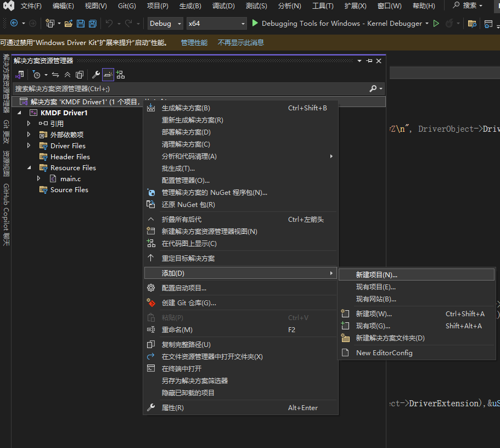Click 配置启动项目... gear entry
Image resolution: width=500 pixels, height=448 pixels.
(241, 288)
